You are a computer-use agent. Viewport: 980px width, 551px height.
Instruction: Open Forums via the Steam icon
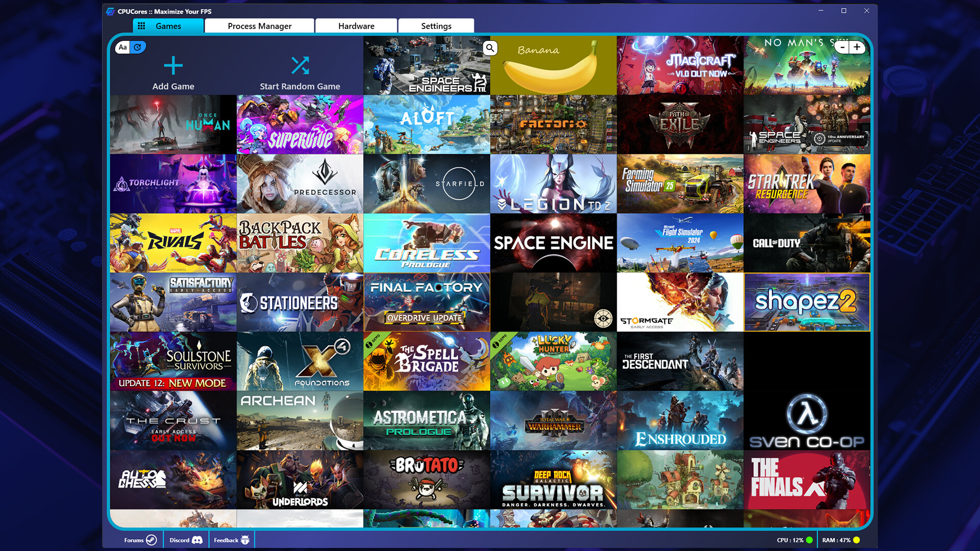pos(150,539)
